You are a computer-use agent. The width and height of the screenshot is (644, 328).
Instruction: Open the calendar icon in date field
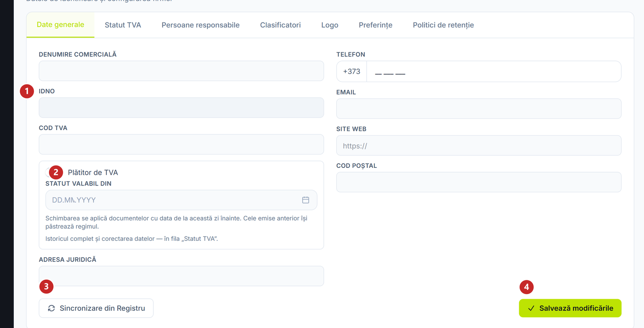(x=306, y=200)
